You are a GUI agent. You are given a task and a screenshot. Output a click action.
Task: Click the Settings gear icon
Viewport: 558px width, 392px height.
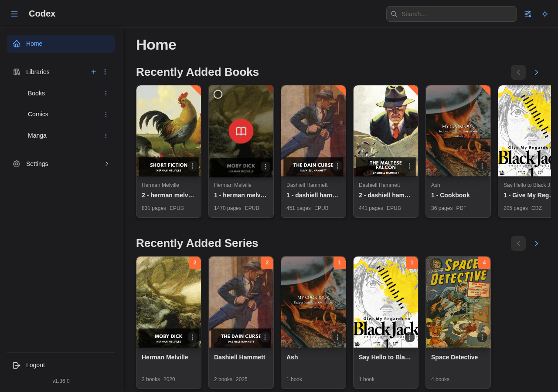pyautogui.click(x=17, y=164)
